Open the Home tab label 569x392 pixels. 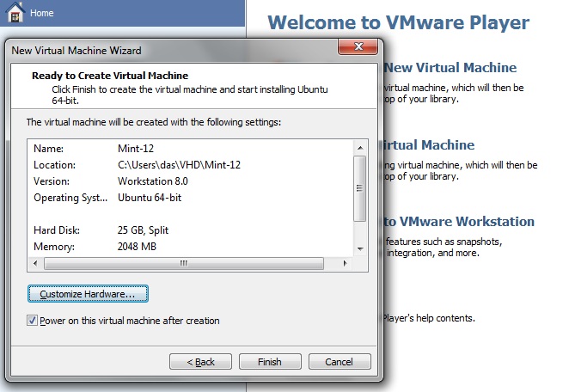click(x=42, y=13)
